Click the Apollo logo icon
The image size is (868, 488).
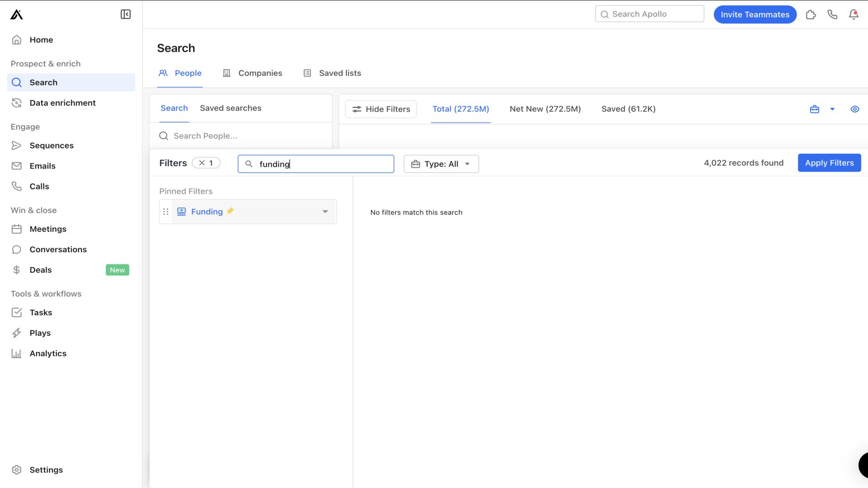point(17,14)
